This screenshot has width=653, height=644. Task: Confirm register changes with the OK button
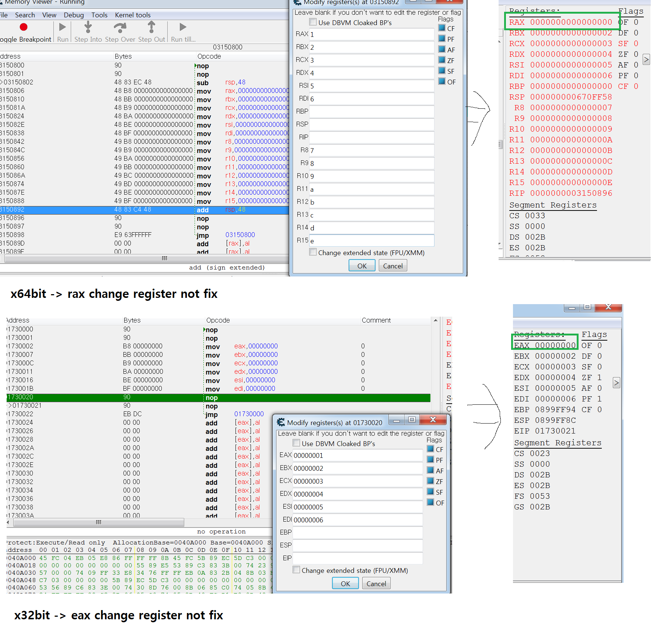(x=361, y=265)
